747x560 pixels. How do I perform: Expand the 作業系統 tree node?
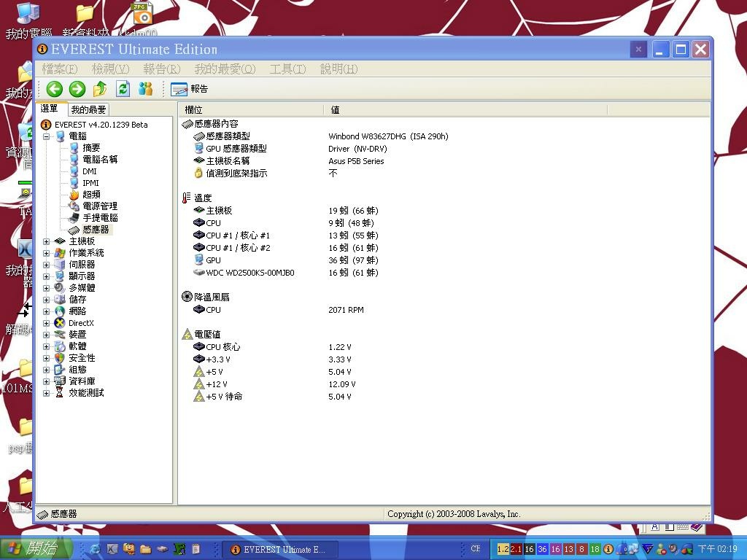tap(46, 253)
